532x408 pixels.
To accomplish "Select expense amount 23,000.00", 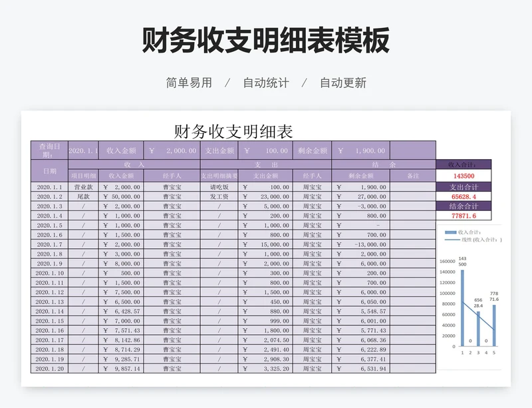I will 265,197.
